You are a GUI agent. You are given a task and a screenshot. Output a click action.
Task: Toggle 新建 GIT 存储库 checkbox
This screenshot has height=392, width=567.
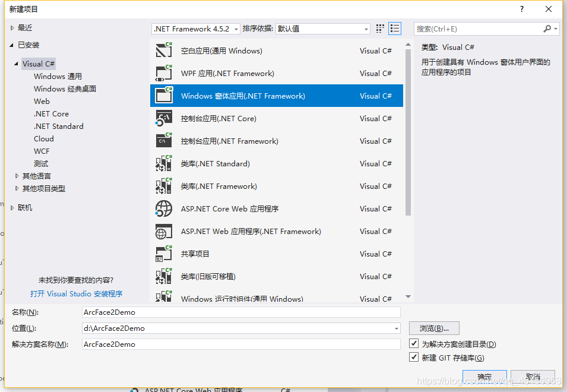point(414,358)
